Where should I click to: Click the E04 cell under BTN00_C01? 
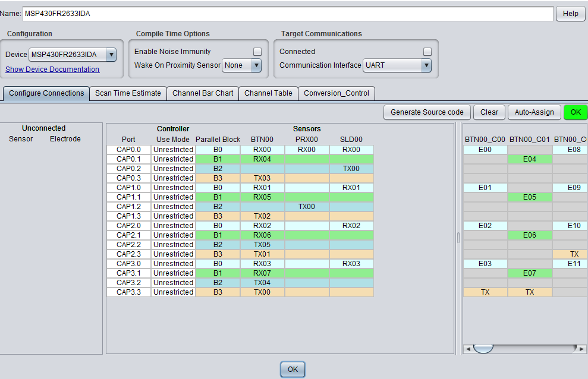530,159
